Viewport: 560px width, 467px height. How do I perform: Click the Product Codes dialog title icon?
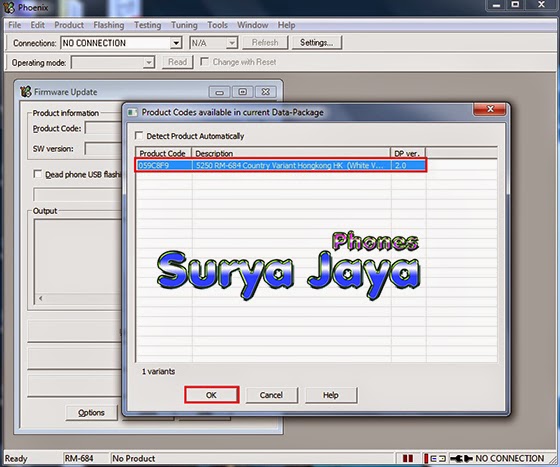[x=132, y=112]
